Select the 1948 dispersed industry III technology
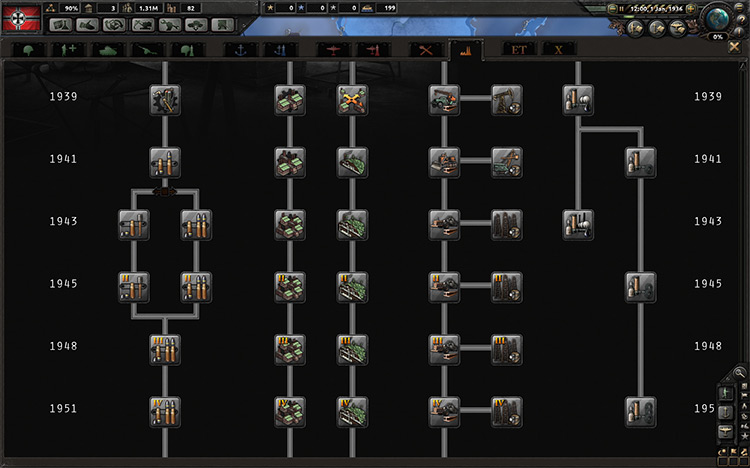750x468 pixels. pyautogui.click(x=353, y=349)
